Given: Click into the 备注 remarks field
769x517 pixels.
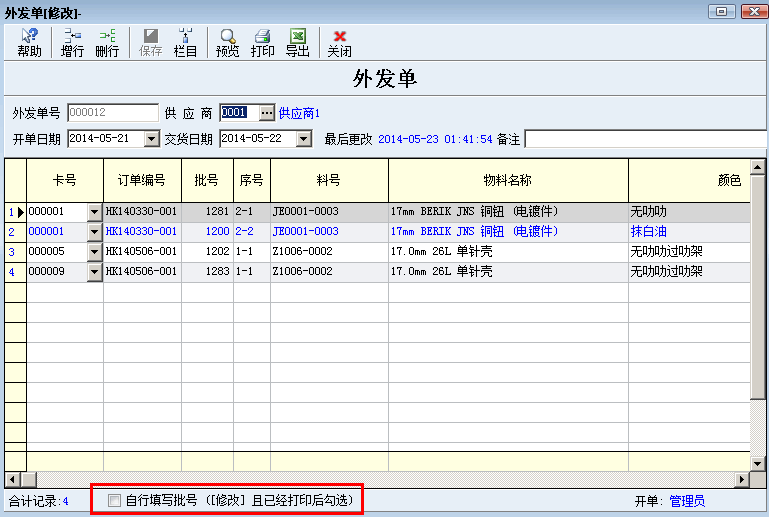Looking at the screenshot, I should [646, 139].
